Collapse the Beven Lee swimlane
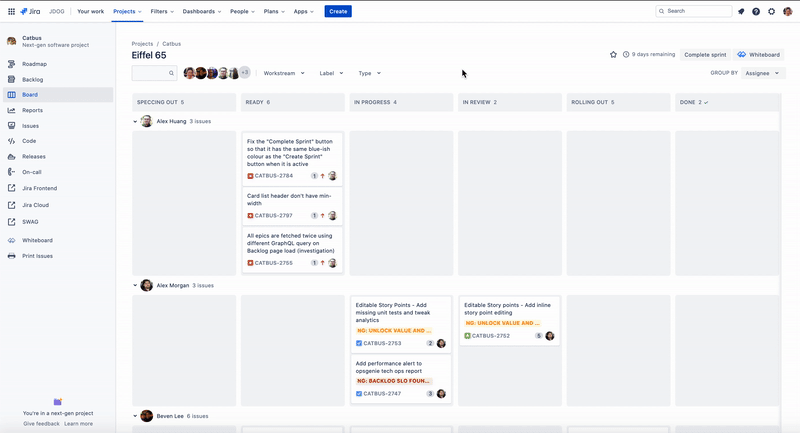The height and width of the screenshot is (433, 800). (135, 416)
